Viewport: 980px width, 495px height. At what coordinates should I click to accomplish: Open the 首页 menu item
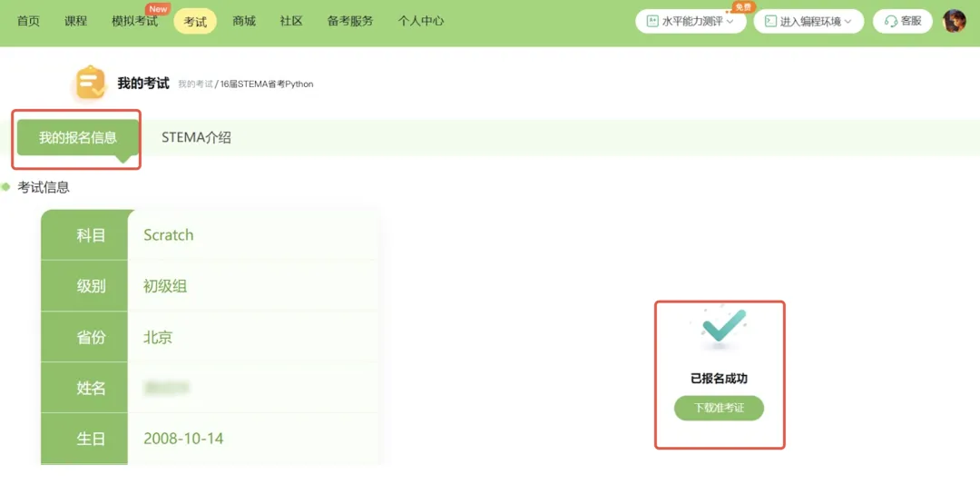[x=28, y=21]
